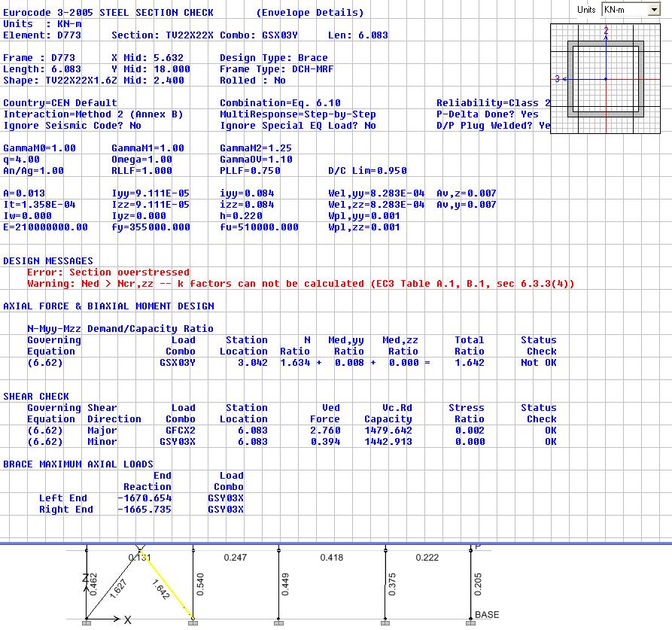Screen dimensions: 672x630
Task: Click the 'Reliability=Class 2' text
Action: (x=493, y=103)
